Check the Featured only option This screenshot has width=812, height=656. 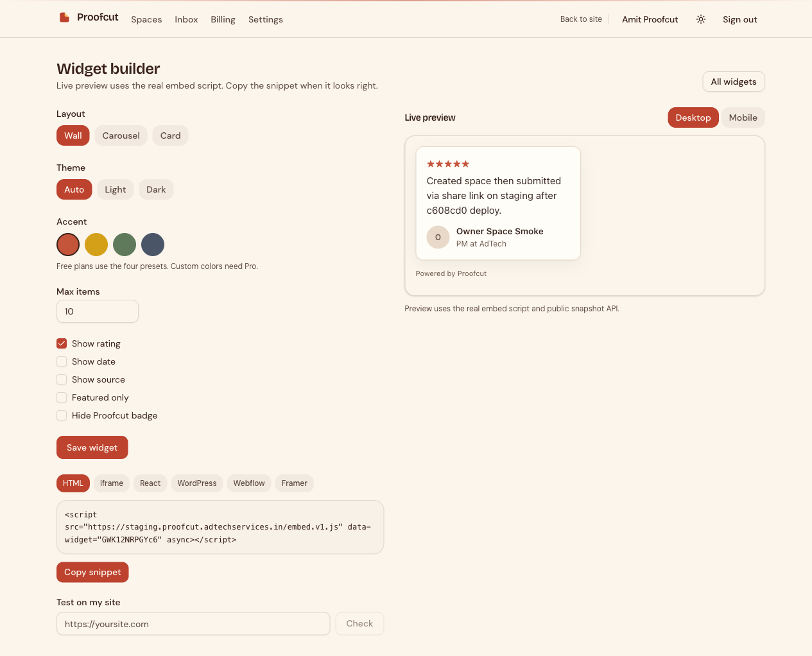[62, 397]
